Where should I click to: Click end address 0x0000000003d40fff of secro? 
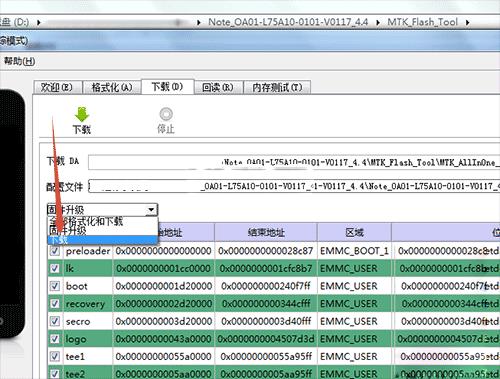click(x=266, y=321)
